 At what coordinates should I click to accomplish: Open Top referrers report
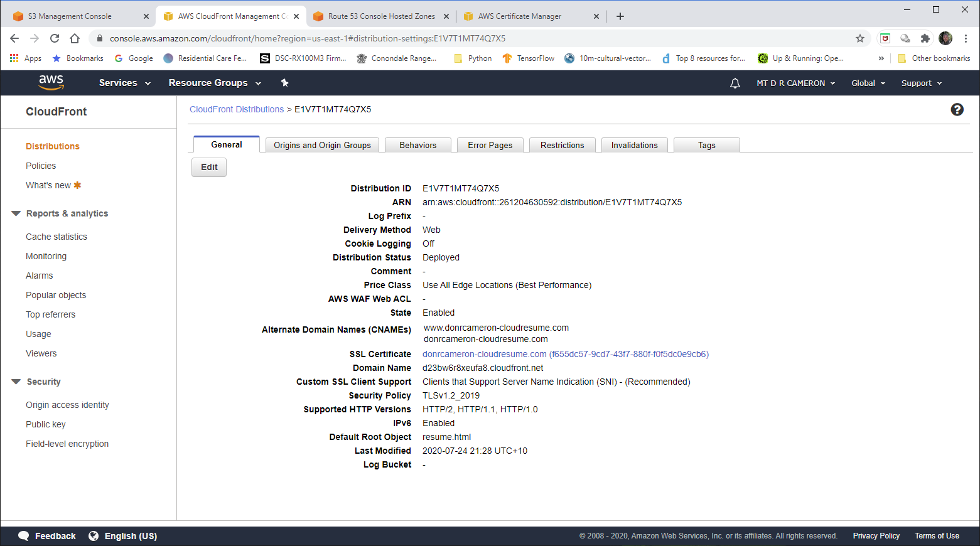click(50, 314)
